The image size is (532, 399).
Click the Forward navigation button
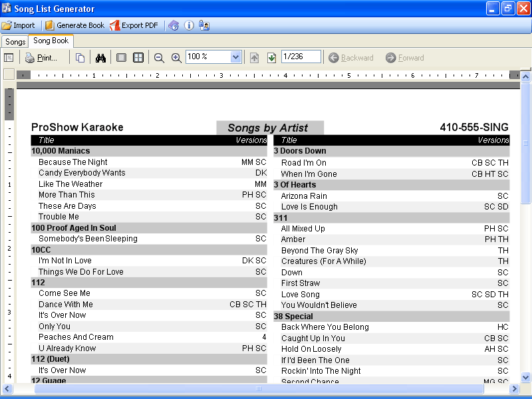(405, 58)
